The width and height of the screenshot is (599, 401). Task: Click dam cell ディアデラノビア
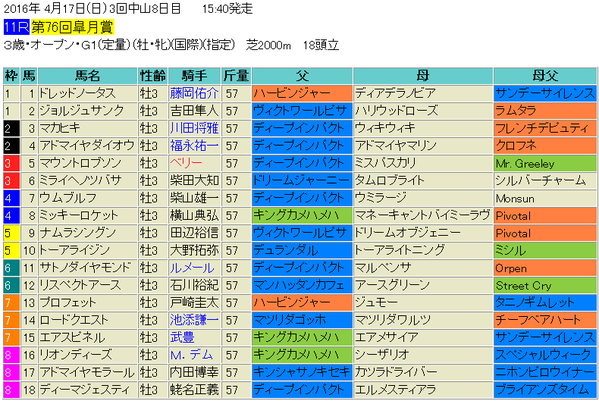click(x=423, y=93)
